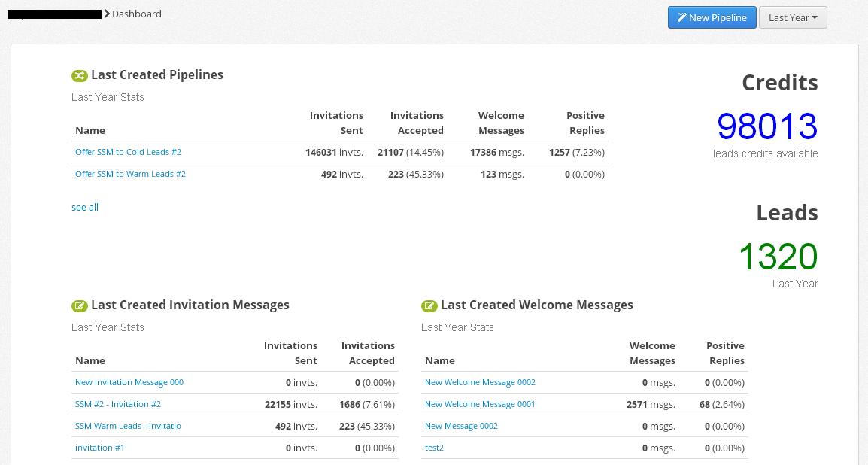Click the 1686 (7.61%) accepted value

(x=367, y=404)
